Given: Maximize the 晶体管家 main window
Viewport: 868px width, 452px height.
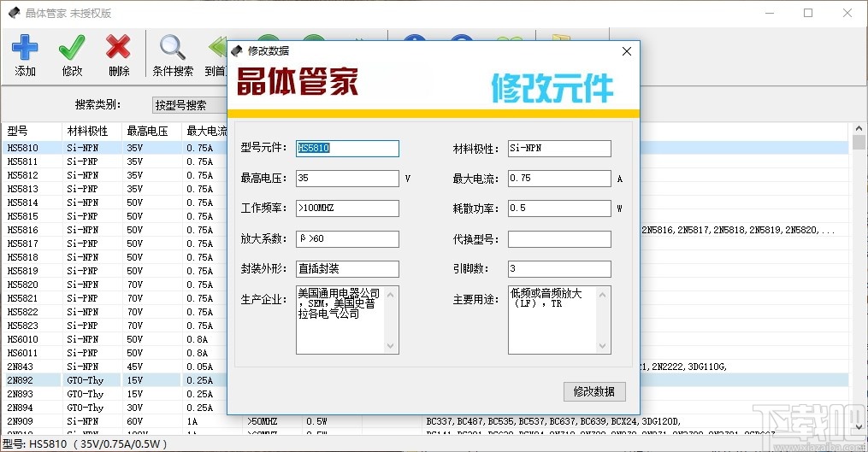Looking at the screenshot, I should coord(808,14).
